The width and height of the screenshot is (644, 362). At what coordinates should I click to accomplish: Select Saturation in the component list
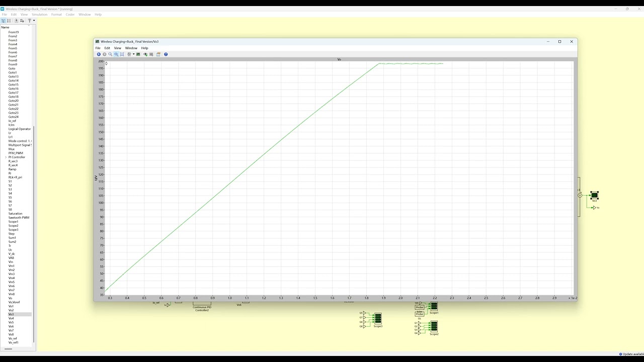[x=15, y=214]
